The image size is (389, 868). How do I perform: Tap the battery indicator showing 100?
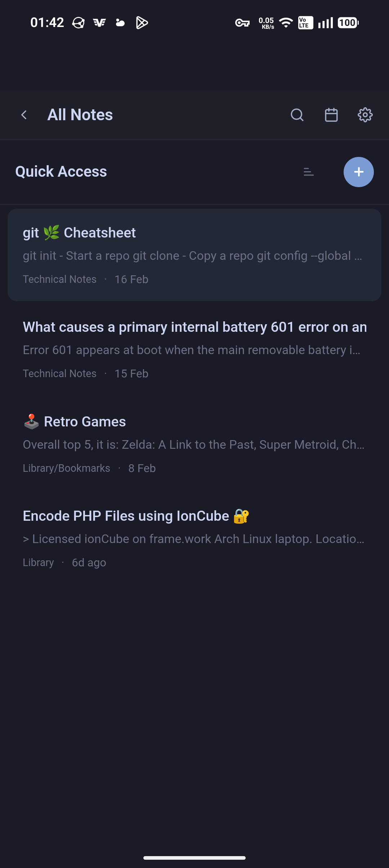(347, 23)
